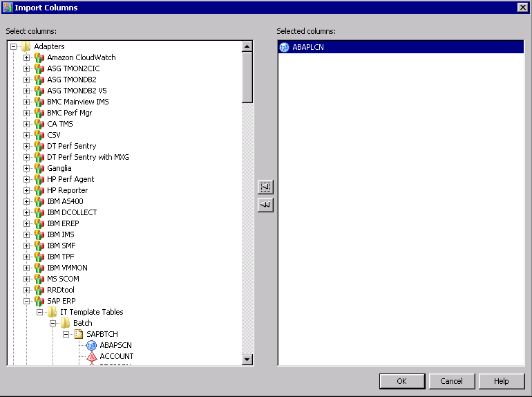Click the scroll down arrow in the tree
This screenshot has height=397, width=532.
(x=247, y=359)
